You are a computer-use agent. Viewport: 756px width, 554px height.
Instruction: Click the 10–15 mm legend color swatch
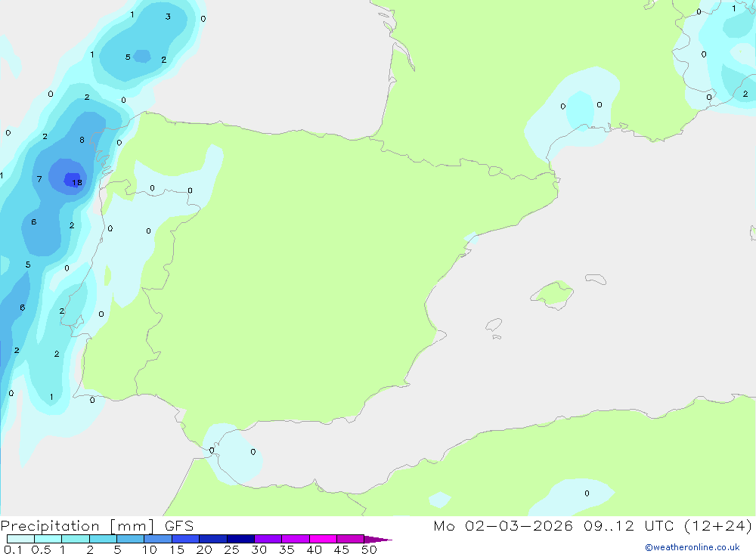(158, 539)
